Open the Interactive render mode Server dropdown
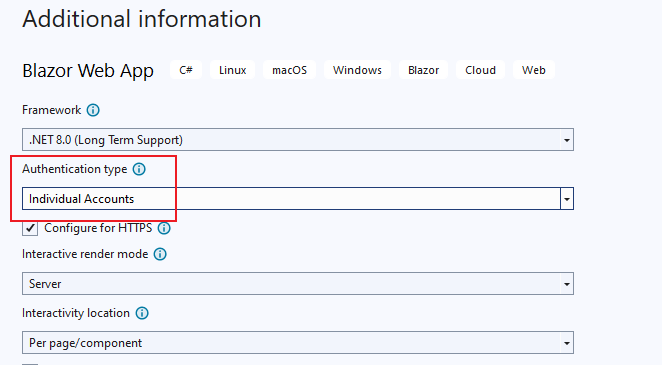 (x=298, y=284)
